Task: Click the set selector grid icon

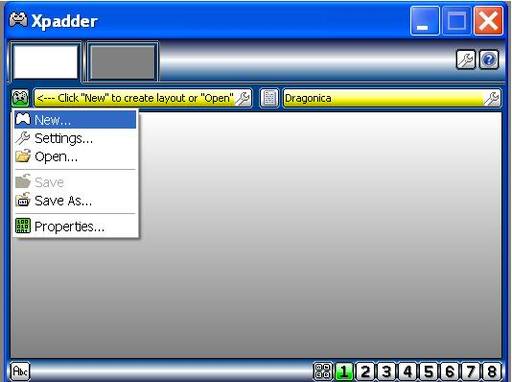Action: [x=323, y=371]
